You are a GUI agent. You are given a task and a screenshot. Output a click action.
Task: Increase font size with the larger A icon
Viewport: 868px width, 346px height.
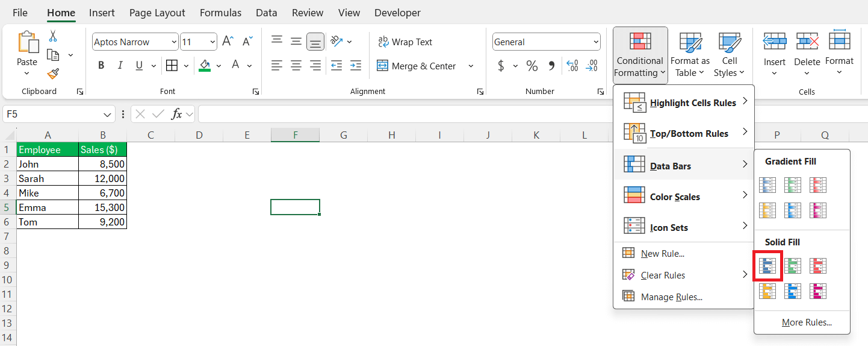click(x=228, y=42)
